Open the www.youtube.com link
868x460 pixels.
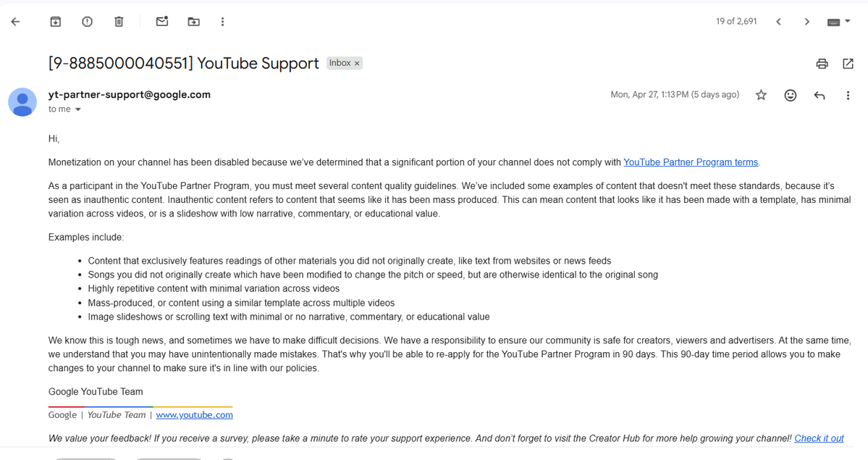(x=194, y=415)
